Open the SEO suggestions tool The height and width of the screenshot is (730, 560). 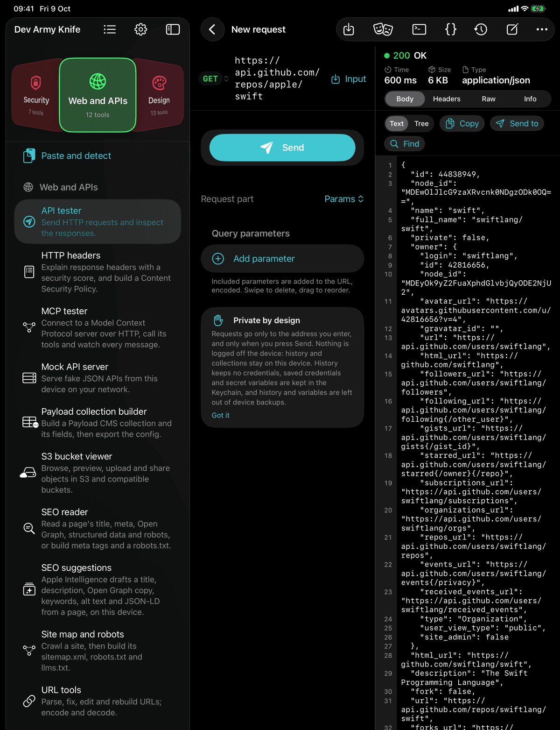(x=98, y=589)
